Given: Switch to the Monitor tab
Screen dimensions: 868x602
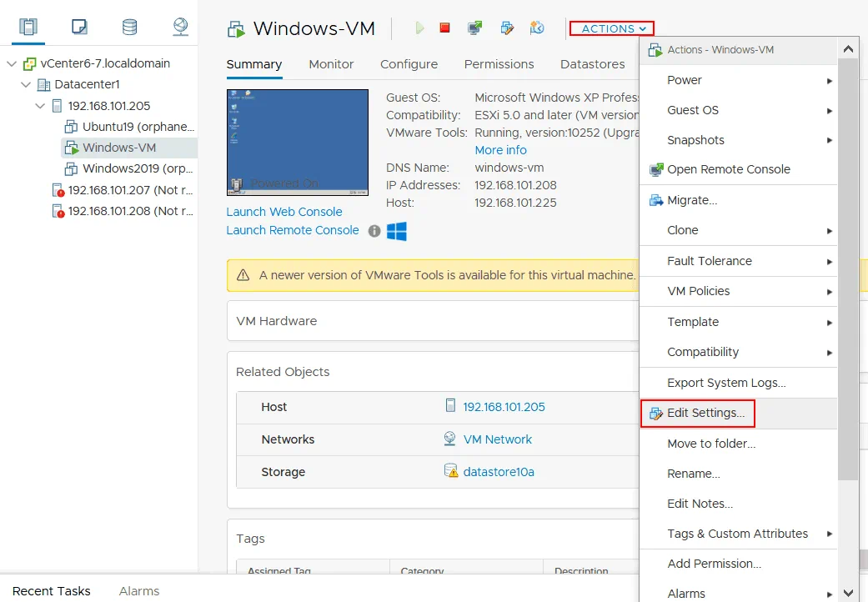Looking at the screenshot, I should coord(331,64).
